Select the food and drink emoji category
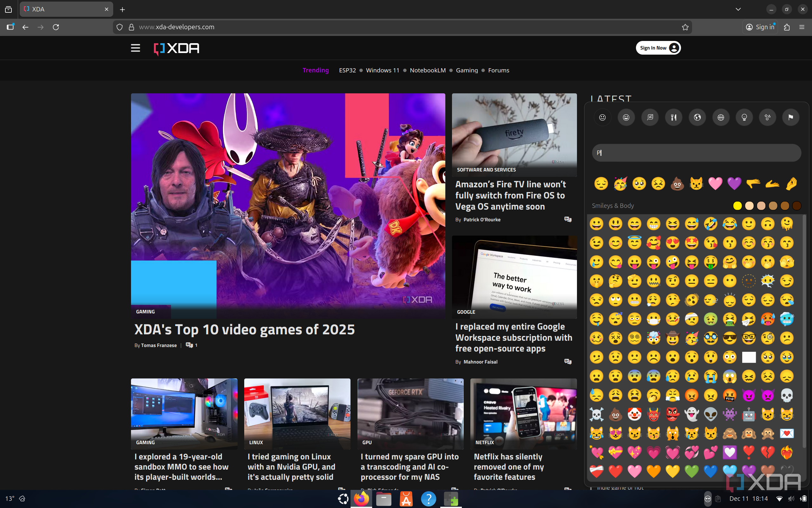 click(673, 117)
